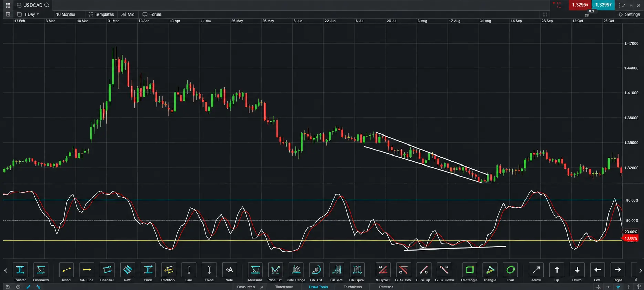Viewport: 644px width, 290px height.
Task: Open the Mid price type selector
Action: [x=128, y=14]
